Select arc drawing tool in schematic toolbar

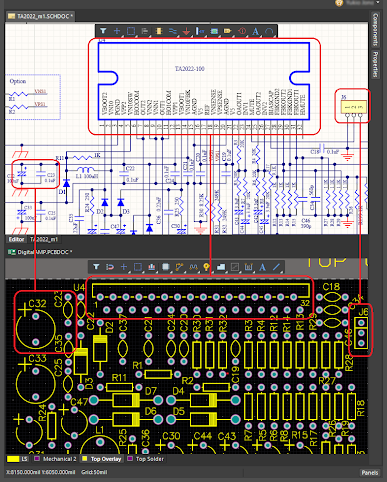[269, 31]
